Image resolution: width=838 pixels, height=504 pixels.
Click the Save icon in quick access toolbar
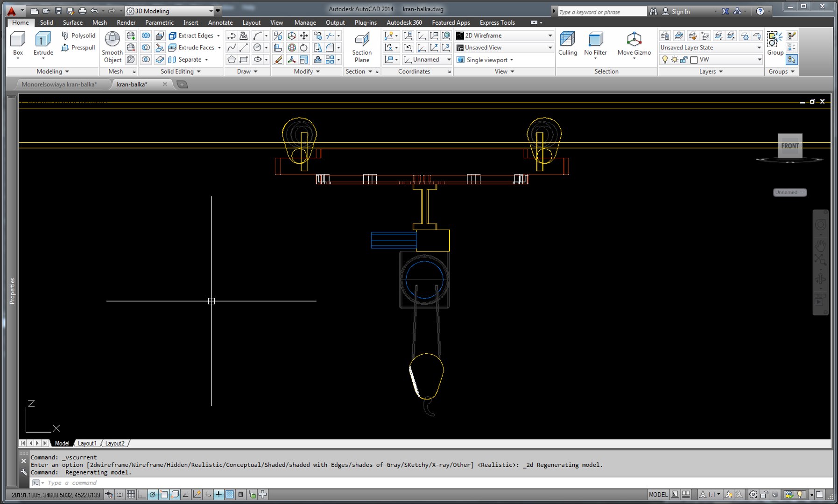tap(58, 11)
